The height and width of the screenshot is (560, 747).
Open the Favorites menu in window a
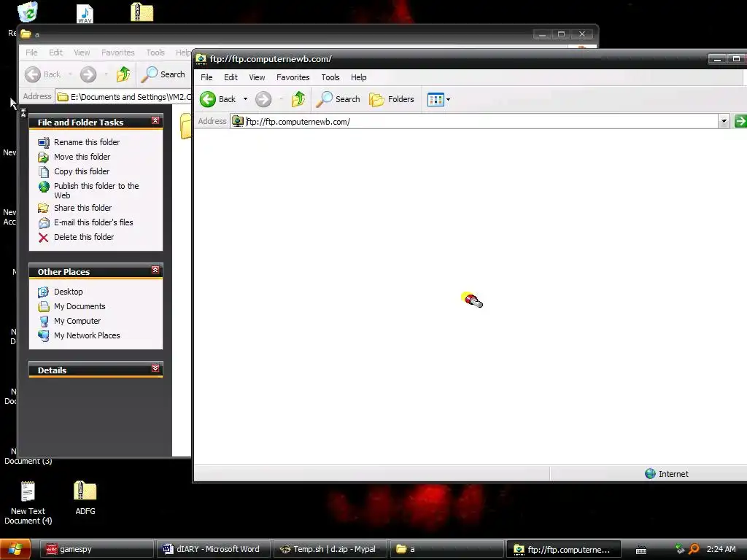coord(117,52)
